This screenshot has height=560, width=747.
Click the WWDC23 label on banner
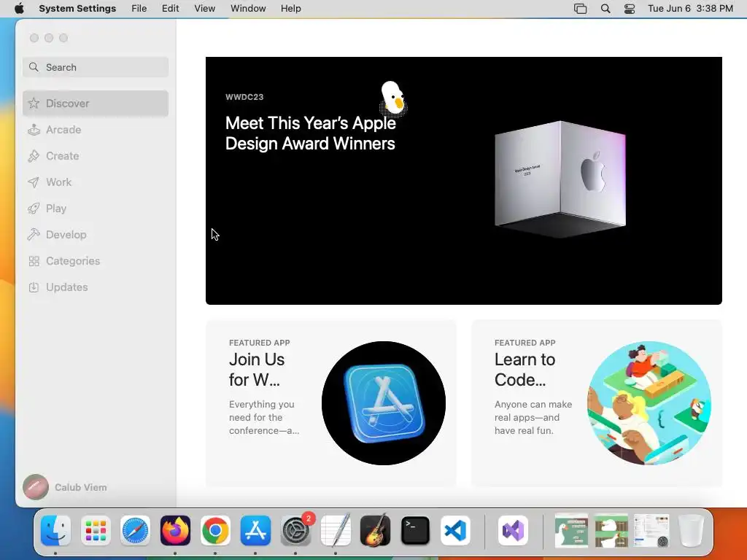point(244,97)
